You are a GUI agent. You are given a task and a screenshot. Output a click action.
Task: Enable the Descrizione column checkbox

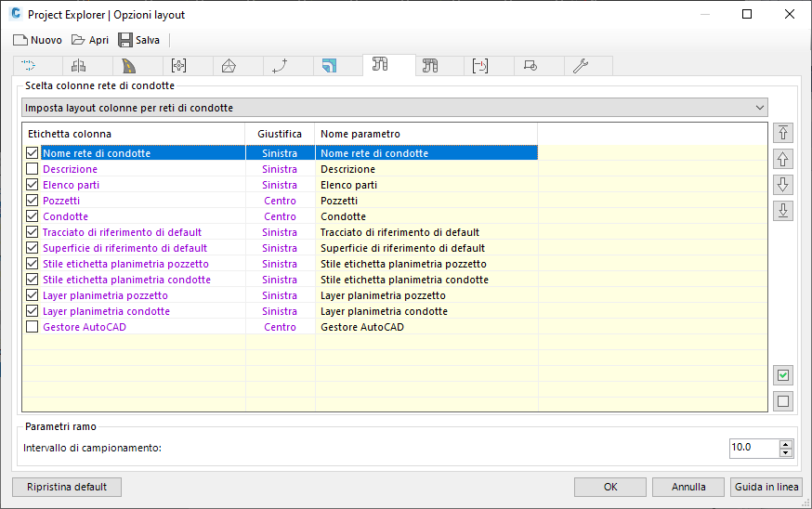[x=33, y=169]
